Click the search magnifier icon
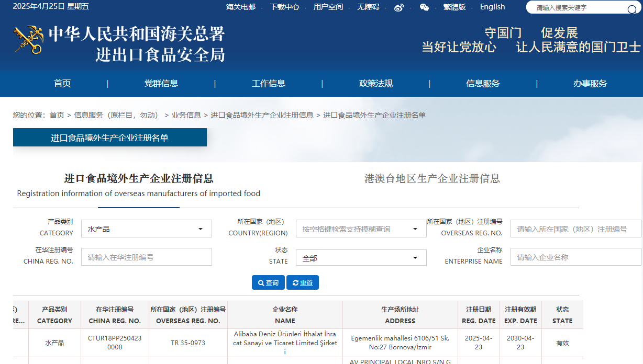This screenshot has height=364, width=643. coord(632,9)
